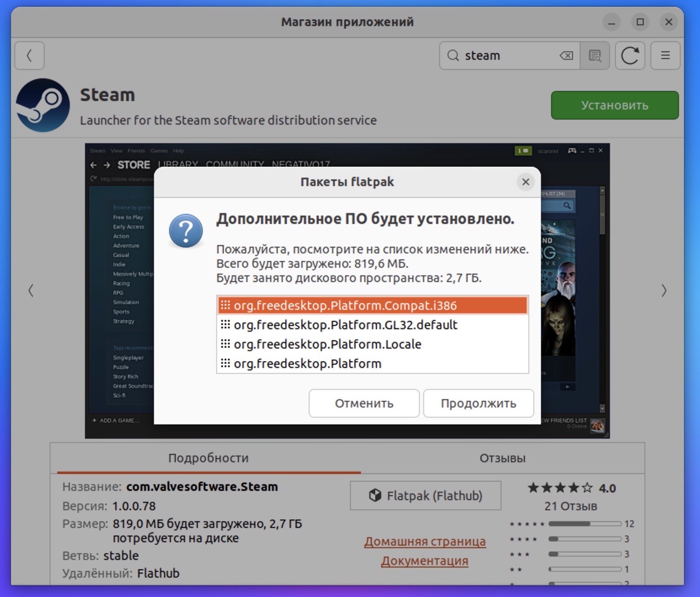This screenshot has height=597, width=700.
Task: Click the version value 1.0.0.78
Action: (134, 506)
